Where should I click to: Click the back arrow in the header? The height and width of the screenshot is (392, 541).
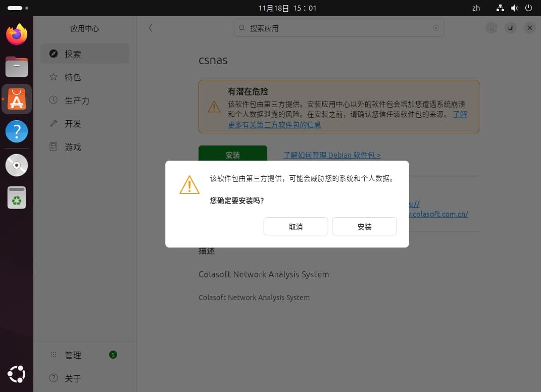(x=151, y=28)
